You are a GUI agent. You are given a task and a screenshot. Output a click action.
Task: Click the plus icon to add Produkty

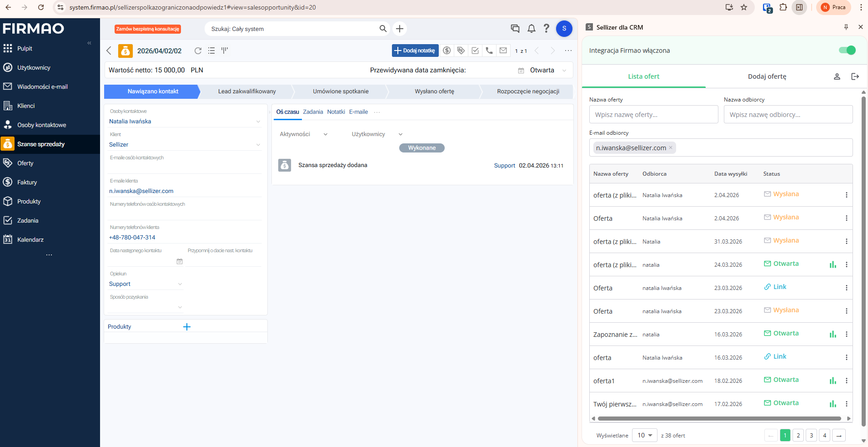point(187,327)
